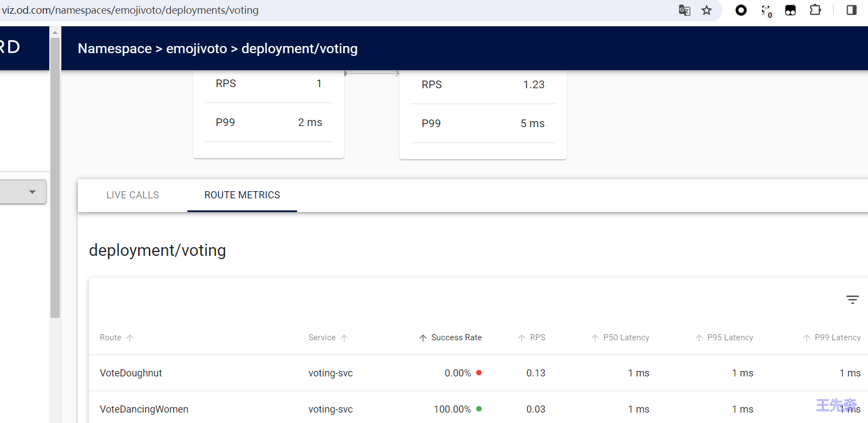
Task: Sort routes by P99 Latency header
Action: click(837, 338)
